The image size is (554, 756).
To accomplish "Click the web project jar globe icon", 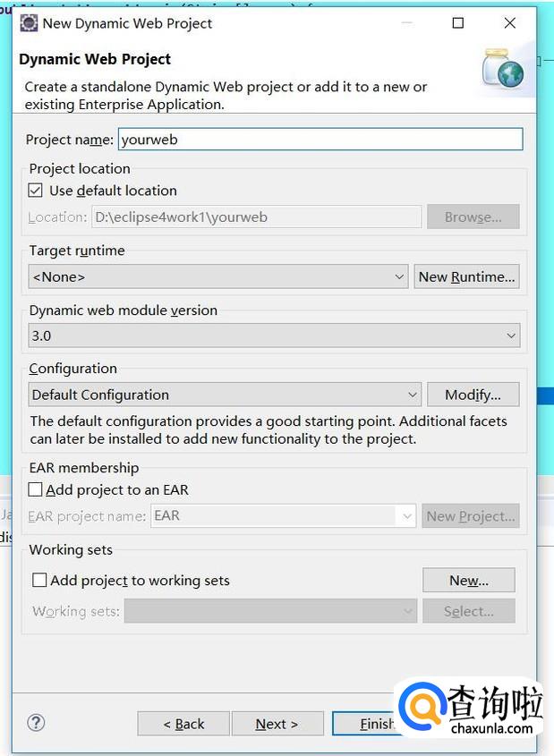I will [502, 69].
